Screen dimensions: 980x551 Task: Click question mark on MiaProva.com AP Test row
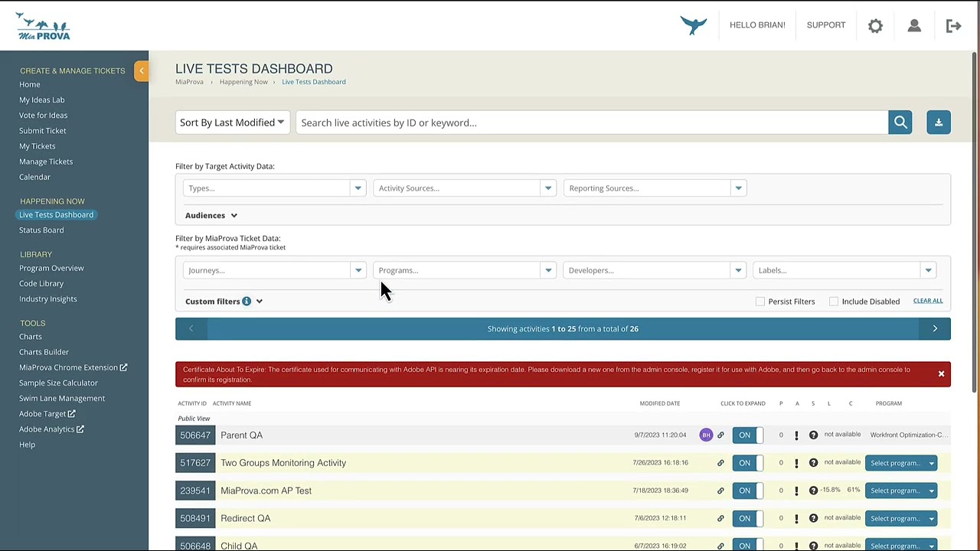(x=813, y=491)
